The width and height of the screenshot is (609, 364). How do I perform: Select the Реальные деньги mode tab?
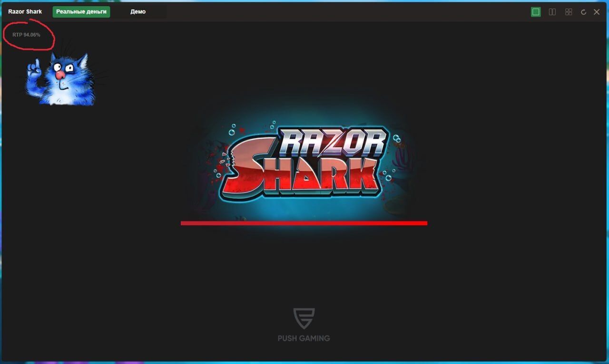[x=81, y=12]
